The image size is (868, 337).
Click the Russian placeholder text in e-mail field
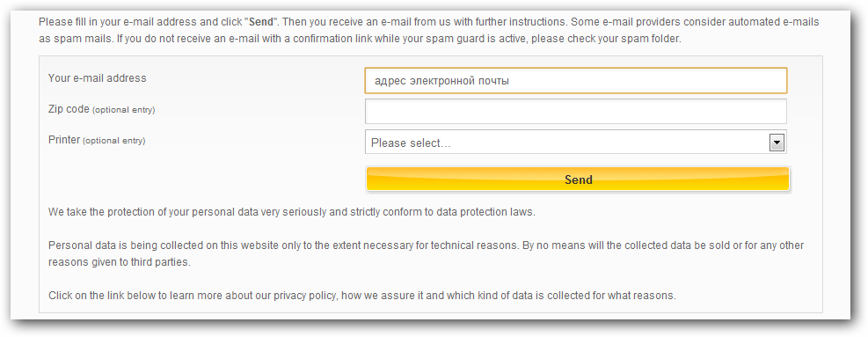tap(441, 81)
